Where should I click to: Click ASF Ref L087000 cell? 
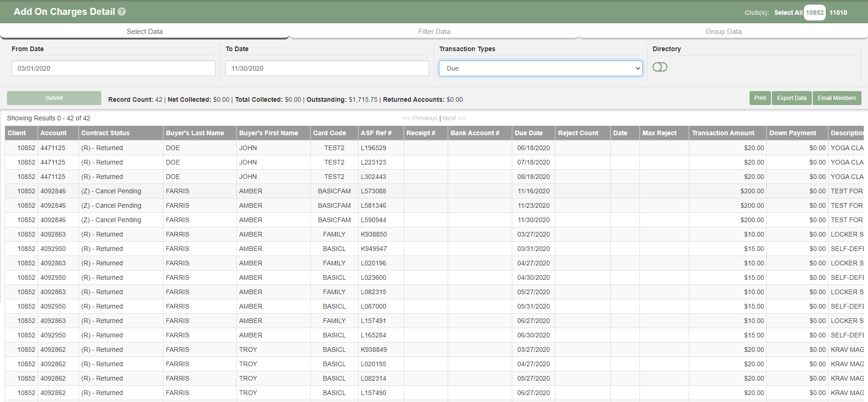(381, 306)
